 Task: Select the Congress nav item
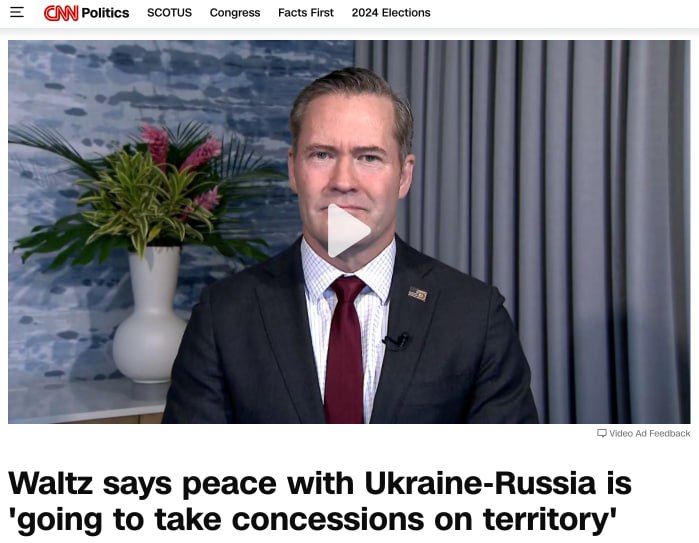[235, 13]
